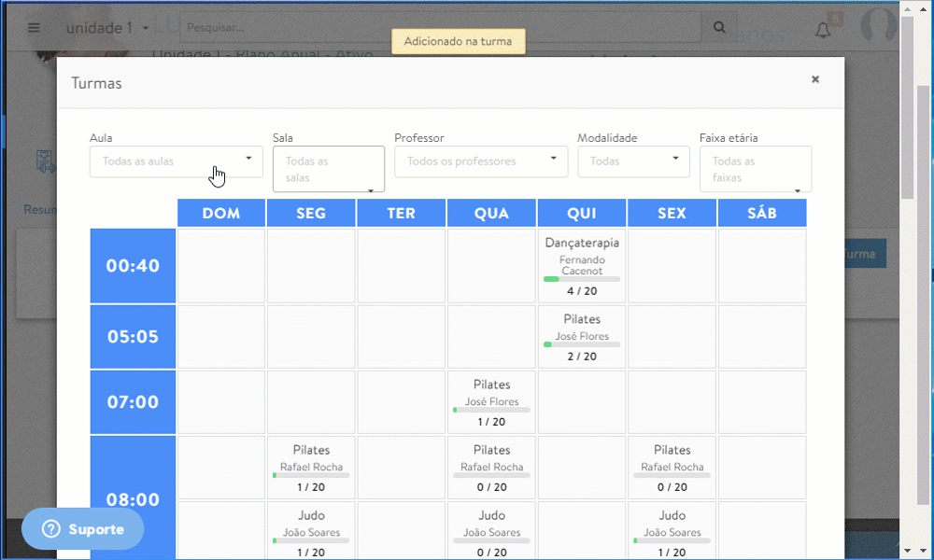Screen dimensions: 934x560
Task: Pick Friday Judo class with João Soares
Action: pyautogui.click(x=672, y=533)
